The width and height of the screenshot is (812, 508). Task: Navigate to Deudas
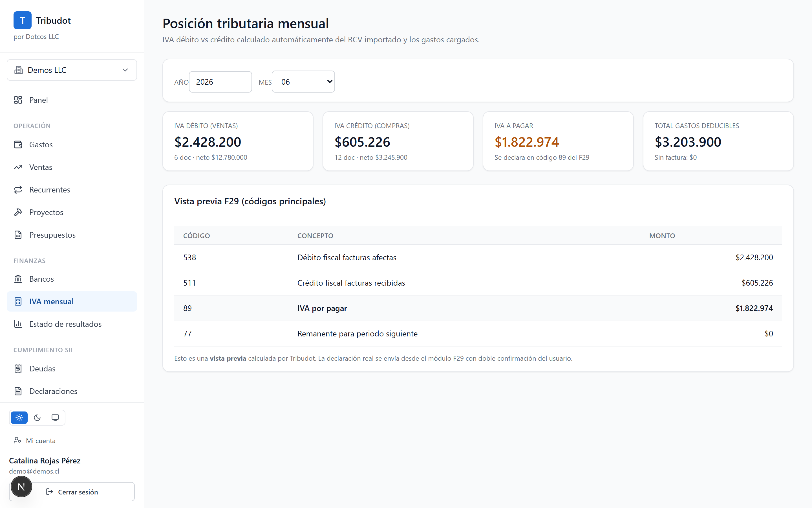(72, 369)
